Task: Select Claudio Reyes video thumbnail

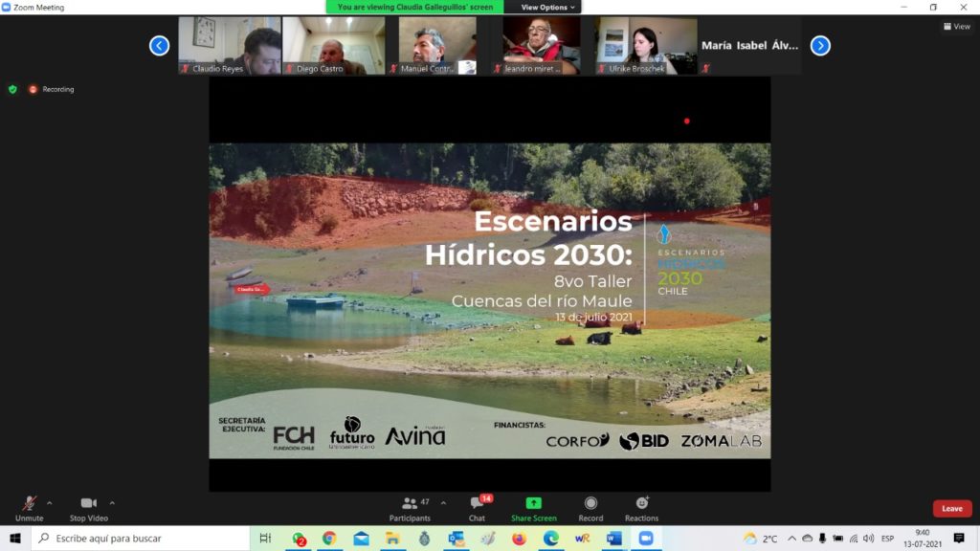Action: (x=230, y=45)
